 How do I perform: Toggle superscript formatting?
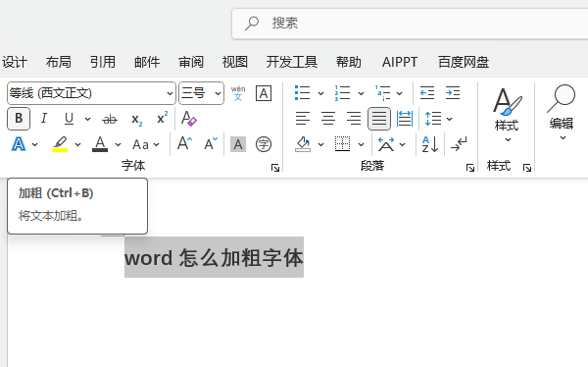162,118
